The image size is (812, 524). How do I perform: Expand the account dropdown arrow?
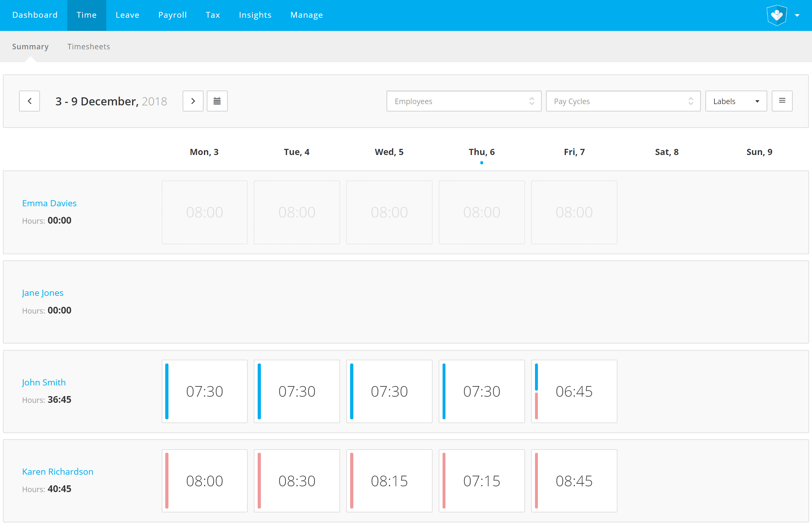pos(797,15)
